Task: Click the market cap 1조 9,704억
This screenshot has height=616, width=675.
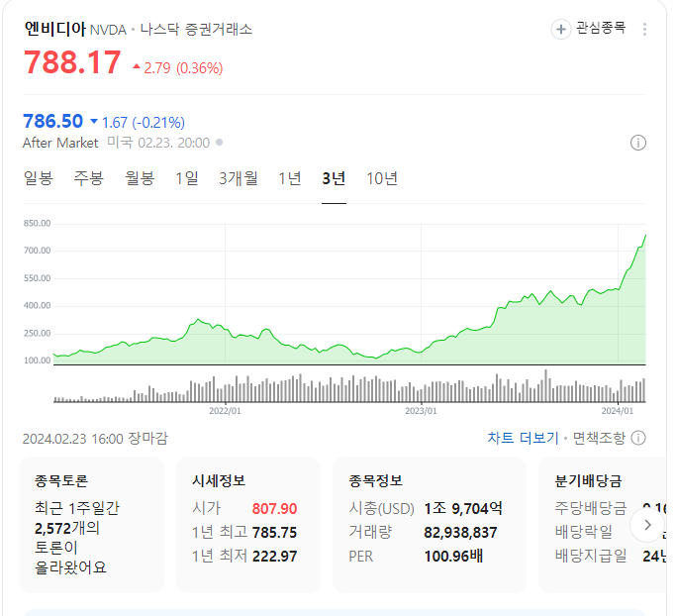Action: pos(463,509)
